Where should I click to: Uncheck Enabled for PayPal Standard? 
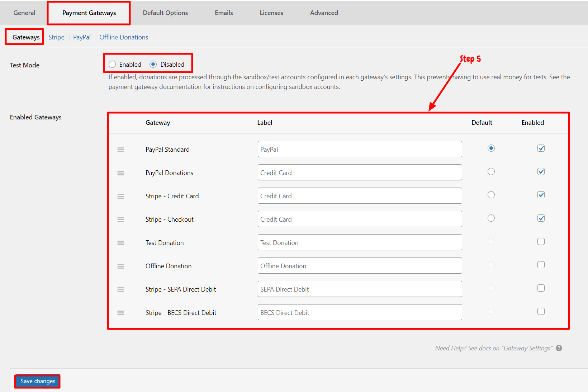tap(541, 148)
